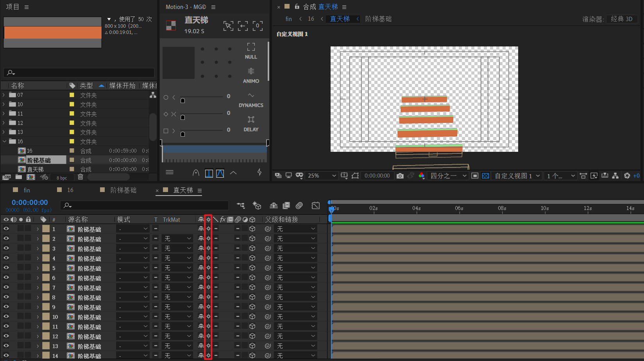Open the composition flowchart icon in viewer
Image resolution: width=644 pixels, height=361 pixels.
(x=615, y=176)
